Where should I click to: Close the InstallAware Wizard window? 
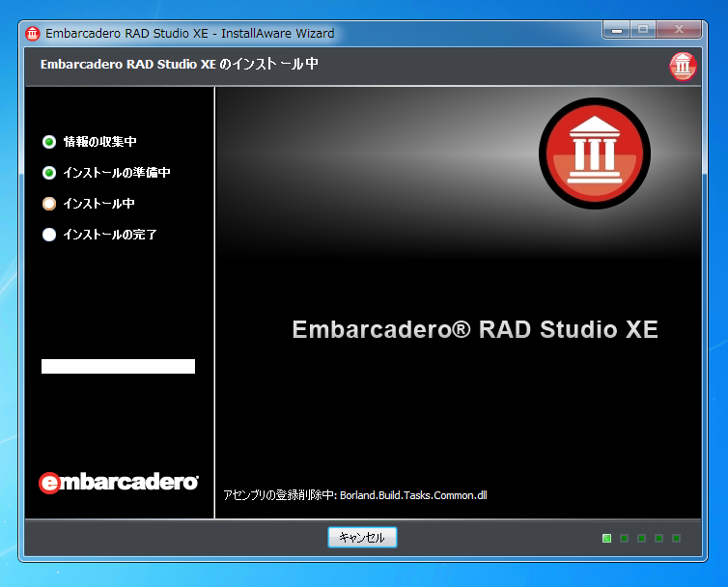point(679,30)
